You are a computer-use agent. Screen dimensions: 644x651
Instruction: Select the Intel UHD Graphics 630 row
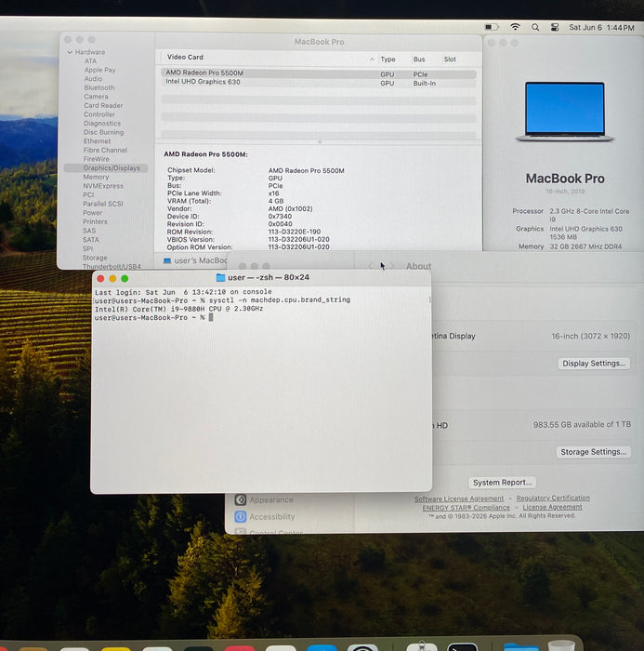[x=318, y=83]
